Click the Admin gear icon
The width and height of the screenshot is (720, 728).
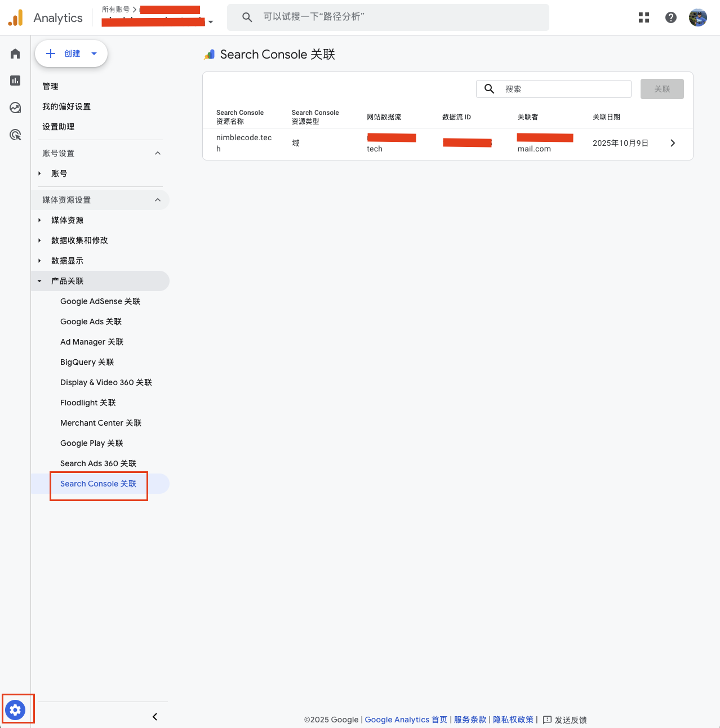coord(16,709)
